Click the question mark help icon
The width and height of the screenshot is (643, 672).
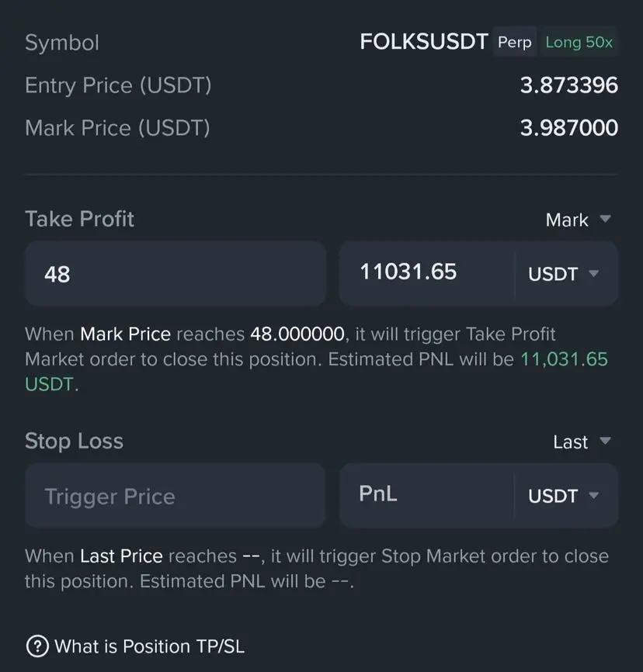coord(36,646)
